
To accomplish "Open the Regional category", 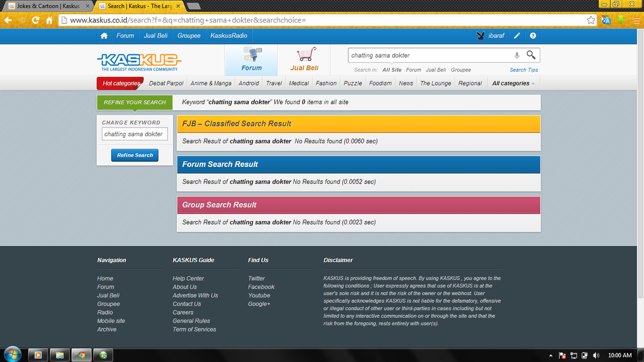I will (x=470, y=83).
